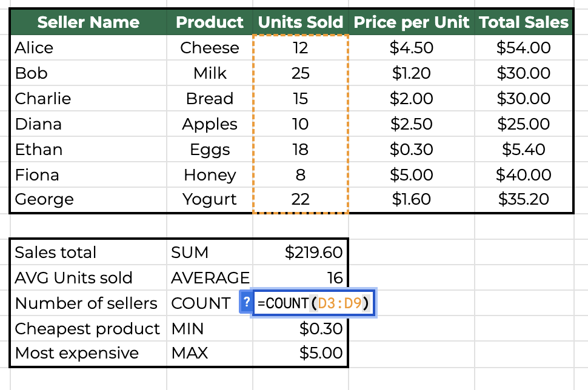This screenshot has height=390, width=588.
Task: Select the Seller Name header cell
Action: click(x=88, y=23)
